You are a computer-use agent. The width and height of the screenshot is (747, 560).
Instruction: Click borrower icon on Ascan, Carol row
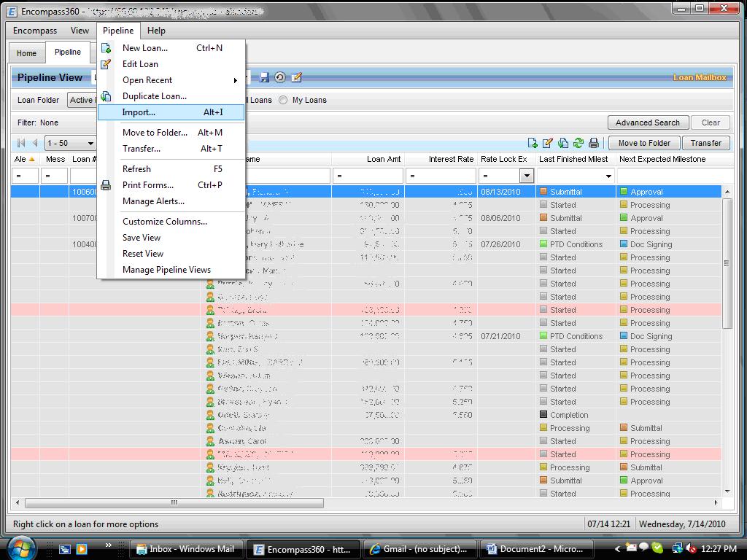click(x=210, y=441)
